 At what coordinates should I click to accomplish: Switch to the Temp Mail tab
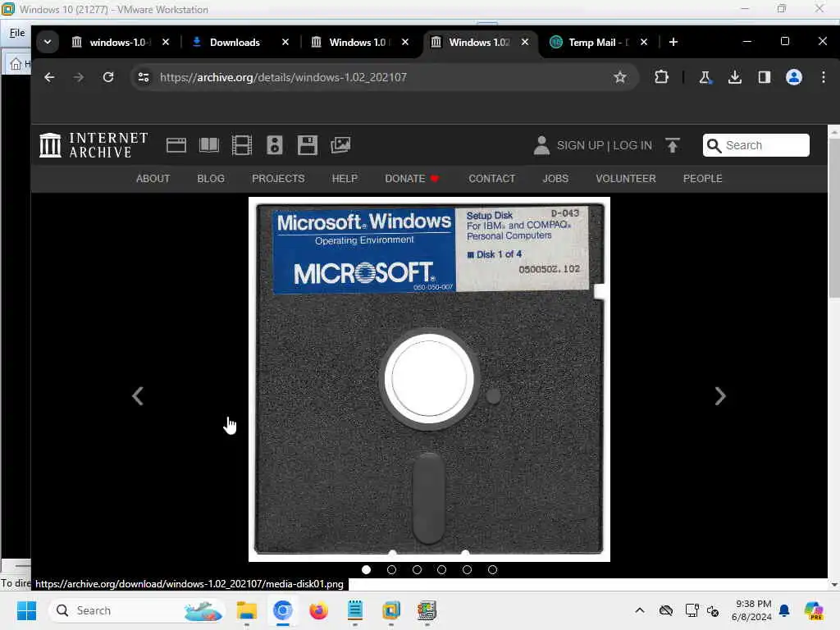coord(599,42)
